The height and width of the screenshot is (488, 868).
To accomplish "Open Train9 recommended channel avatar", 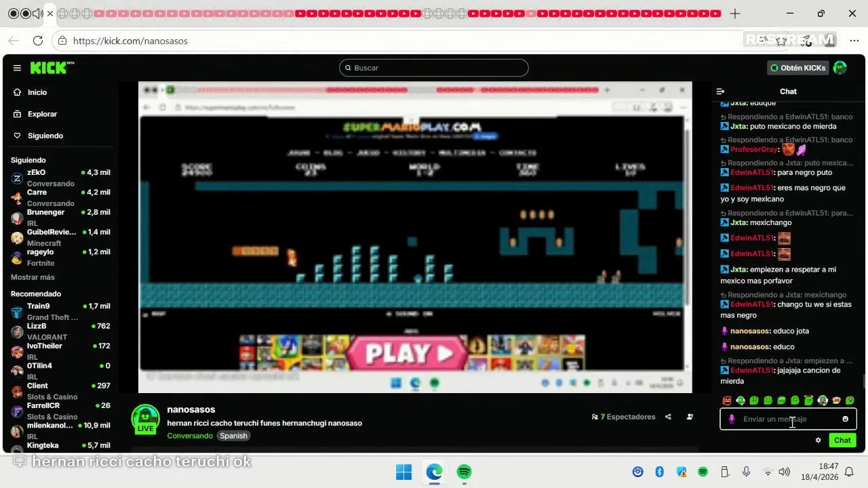I will [17, 312].
